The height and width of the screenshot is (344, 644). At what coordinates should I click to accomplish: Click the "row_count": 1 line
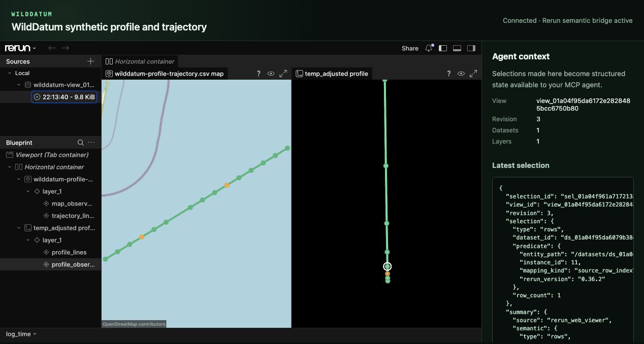pyautogui.click(x=537, y=295)
